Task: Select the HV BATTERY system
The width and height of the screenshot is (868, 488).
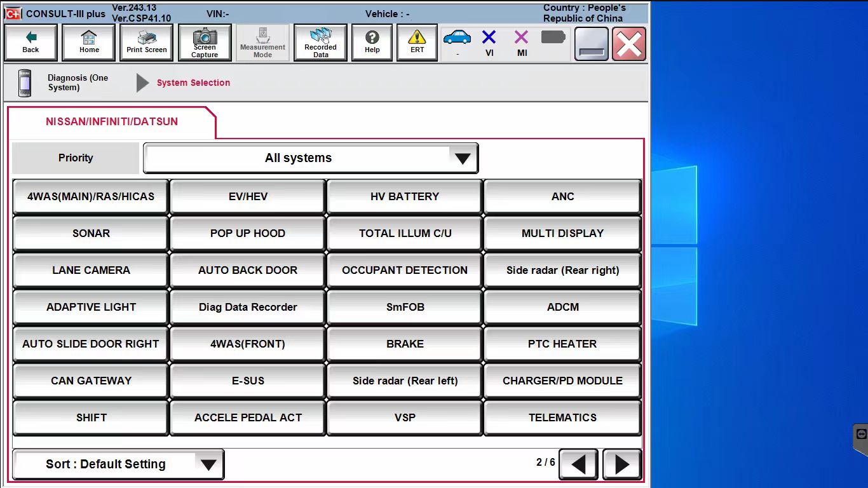Action: pos(405,197)
